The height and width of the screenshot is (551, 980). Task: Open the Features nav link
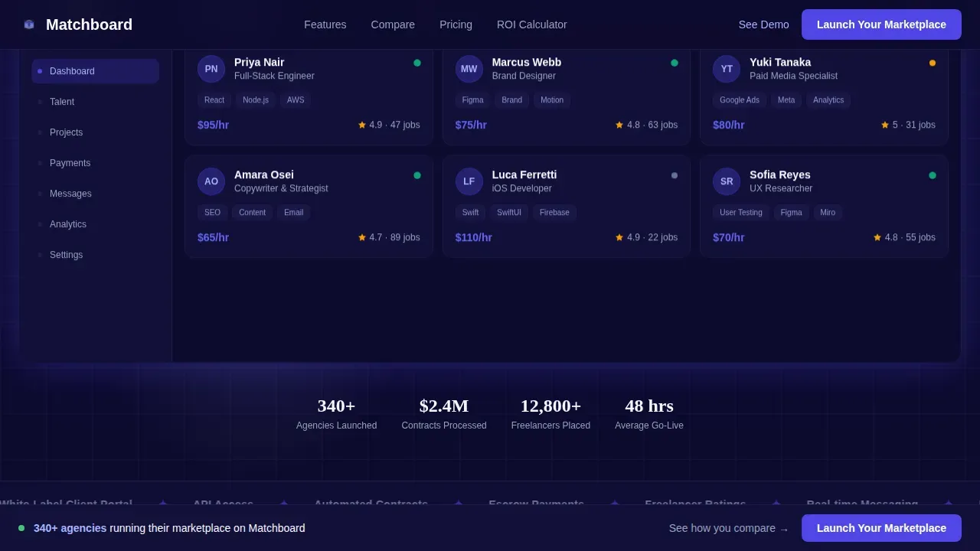tap(325, 24)
